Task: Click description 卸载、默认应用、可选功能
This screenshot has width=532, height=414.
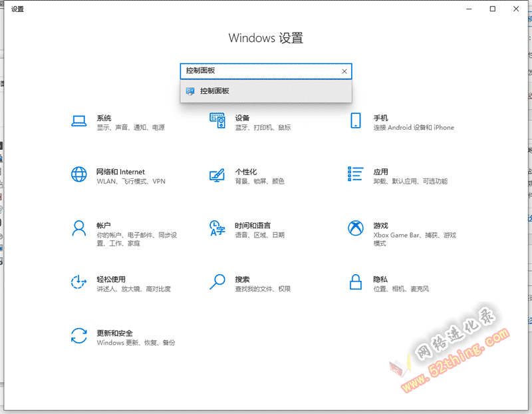Action: point(410,181)
